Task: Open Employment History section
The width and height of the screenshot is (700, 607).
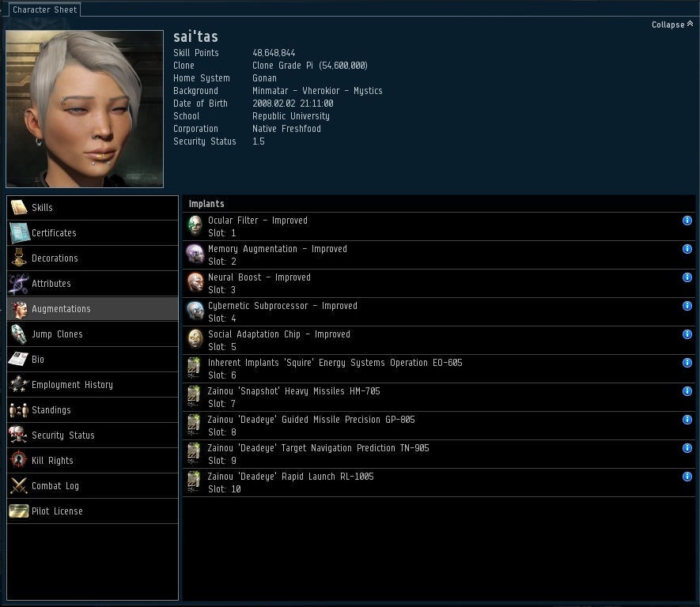Action: point(93,385)
